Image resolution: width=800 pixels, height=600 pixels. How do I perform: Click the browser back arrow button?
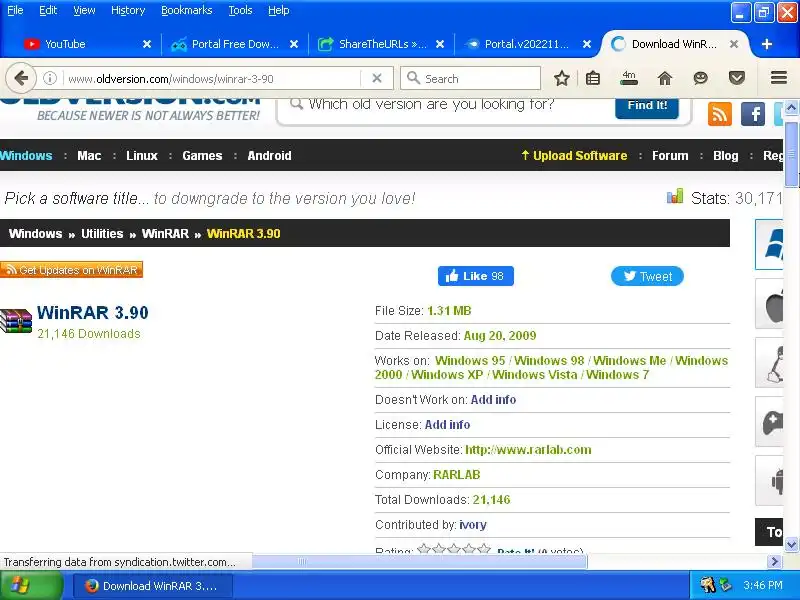[x=21, y=79]
